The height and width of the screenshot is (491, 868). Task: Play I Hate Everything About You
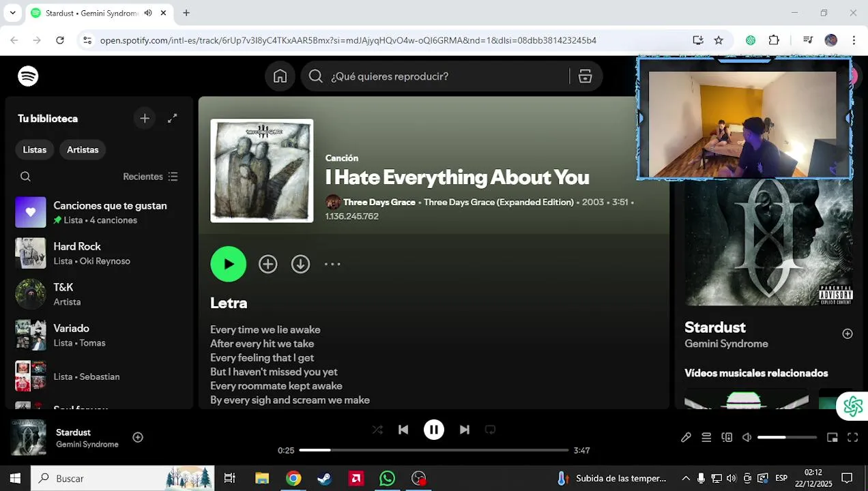click(x=229, y=264)
